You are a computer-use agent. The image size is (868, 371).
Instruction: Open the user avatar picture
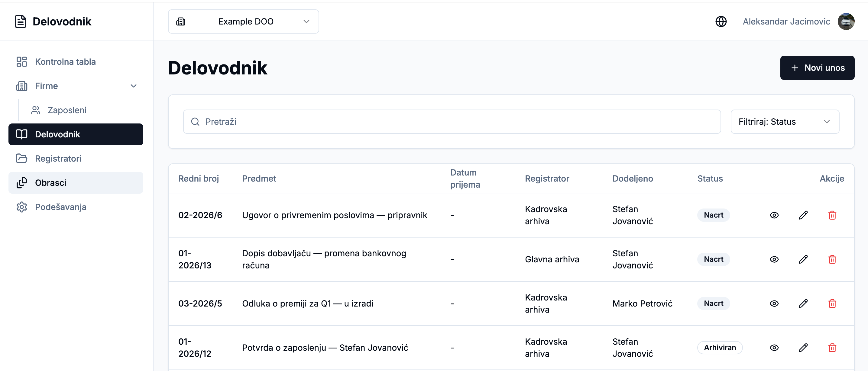[846, 21]
